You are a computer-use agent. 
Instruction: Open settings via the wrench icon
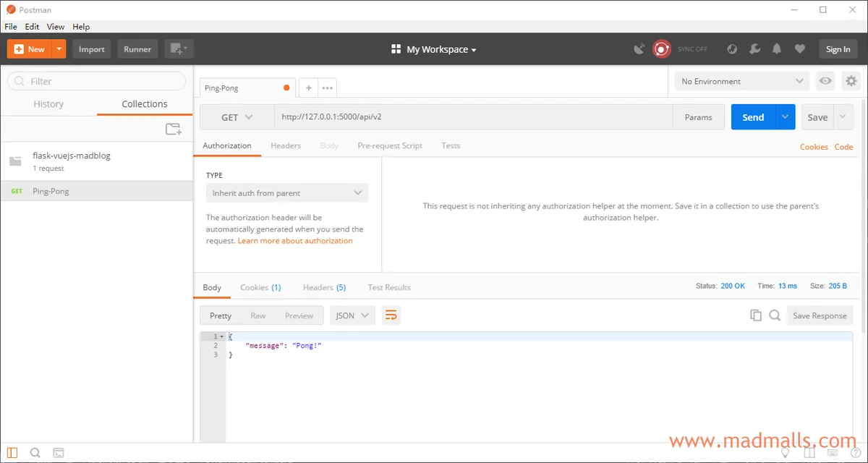click(x=754, y=49)
